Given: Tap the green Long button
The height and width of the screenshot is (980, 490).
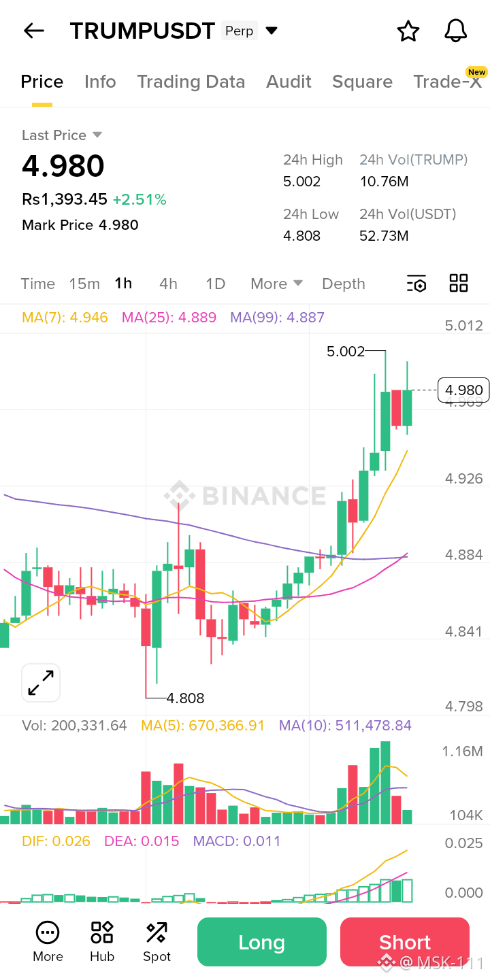Looking at the screenshot, I should [262, 942].
